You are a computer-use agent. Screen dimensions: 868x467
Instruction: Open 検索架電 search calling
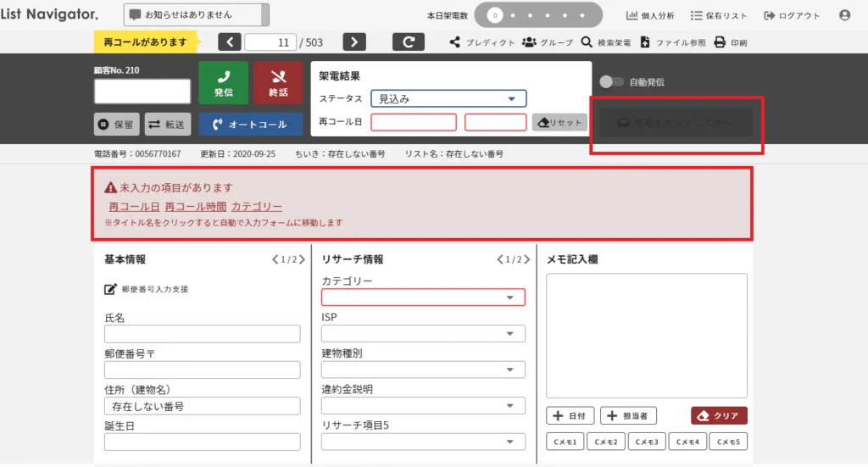tap(605, 42)
